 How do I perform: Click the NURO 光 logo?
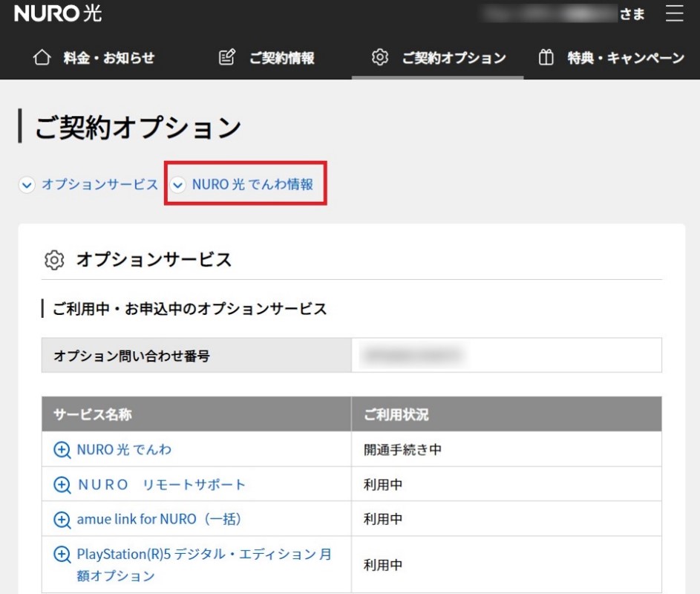coord(58,13)
